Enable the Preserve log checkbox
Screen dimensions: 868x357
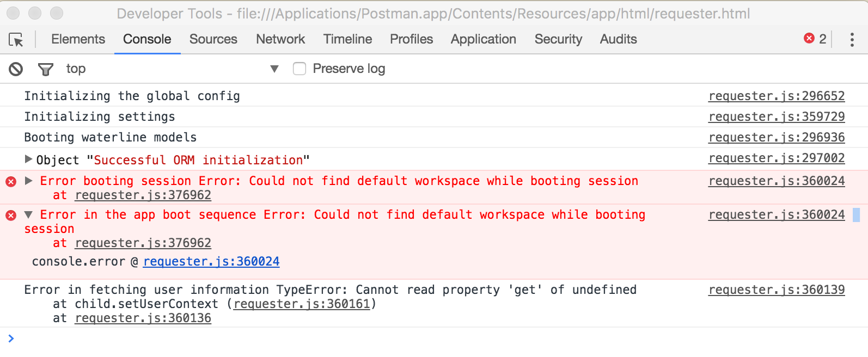coord(299,69)
